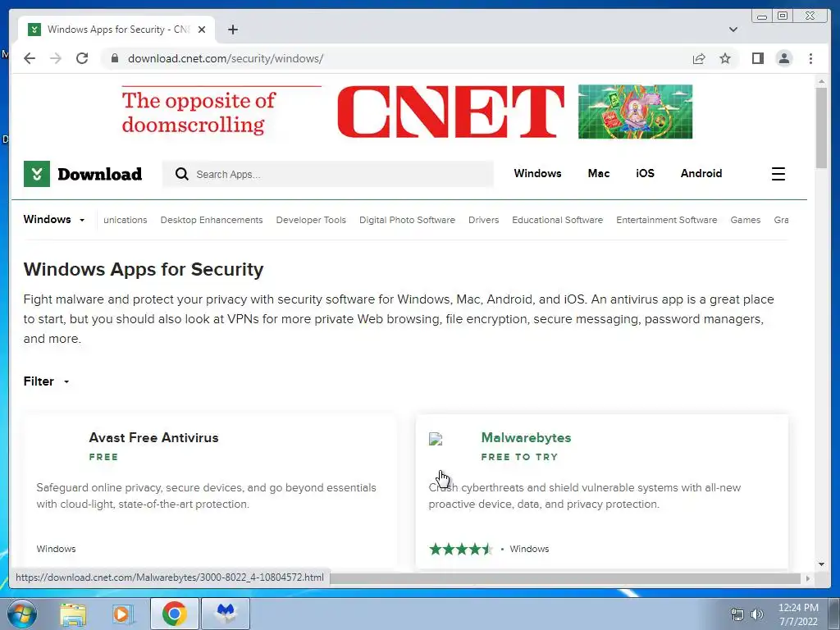Click the Windows Apps for Security heading

[x=144, y=269]
